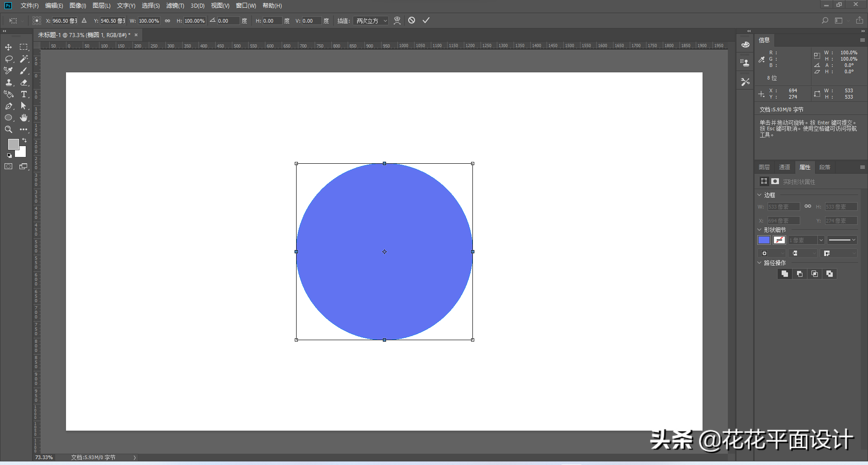
Task: Reset default foreground and background colors
Action: (9, 156)
